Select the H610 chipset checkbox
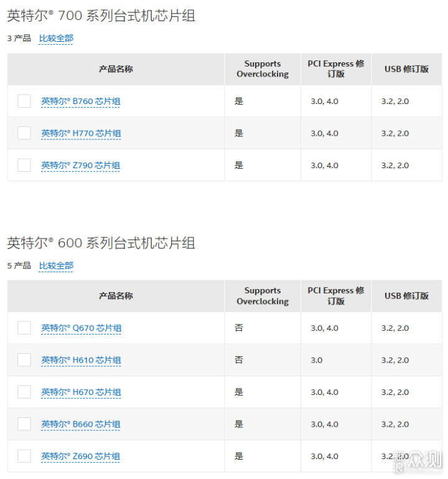This screenshot has width=448, height=479. pos(24,360)
